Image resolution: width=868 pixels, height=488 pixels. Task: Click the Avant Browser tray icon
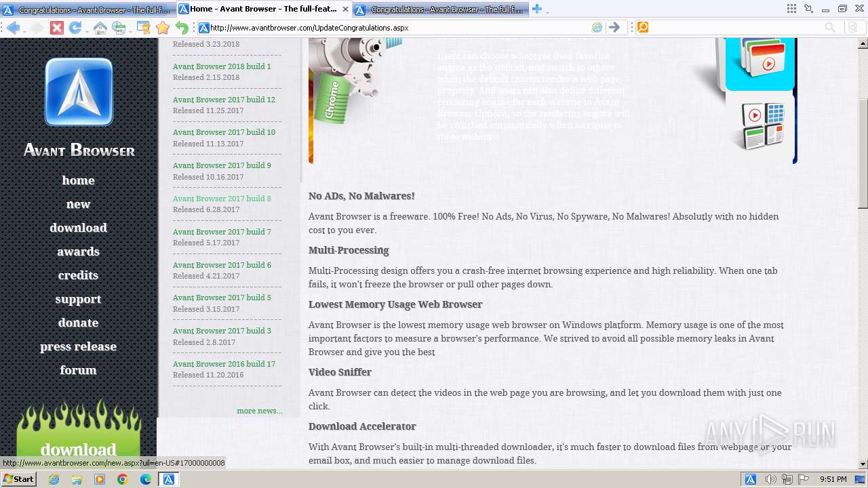point(751,479)
